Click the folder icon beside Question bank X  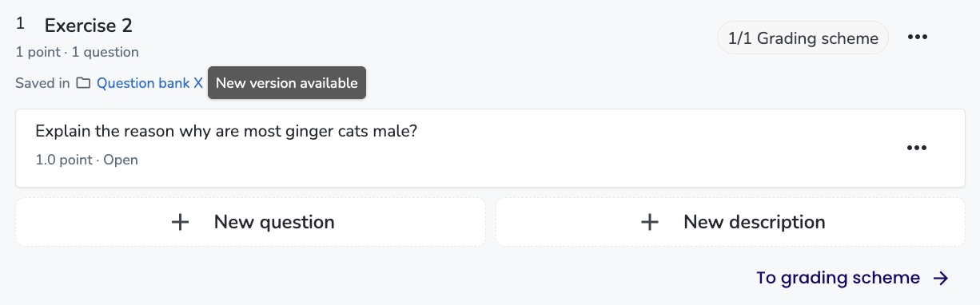pos(83,83)
